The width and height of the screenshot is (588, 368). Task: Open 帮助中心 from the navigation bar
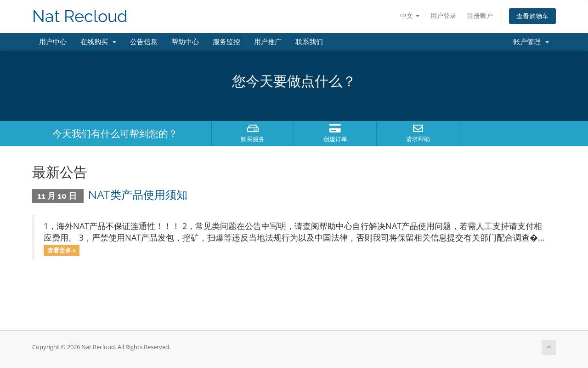(185, 42)
